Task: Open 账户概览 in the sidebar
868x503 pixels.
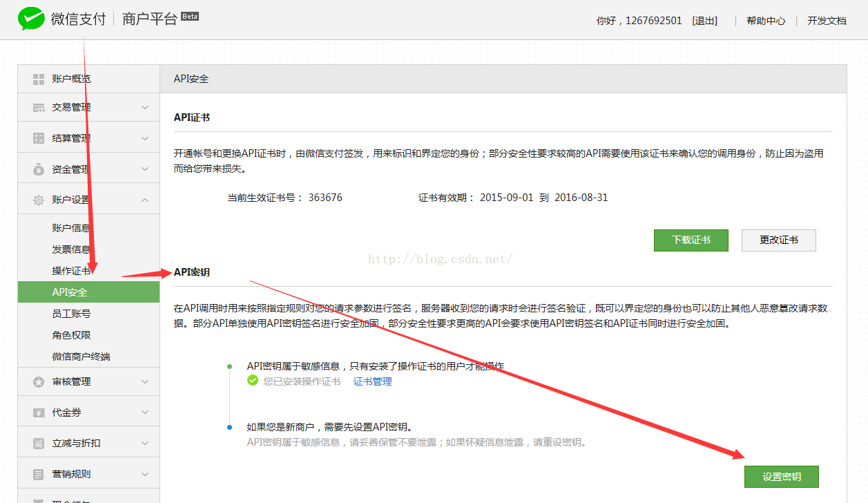Action: point(88,79)
